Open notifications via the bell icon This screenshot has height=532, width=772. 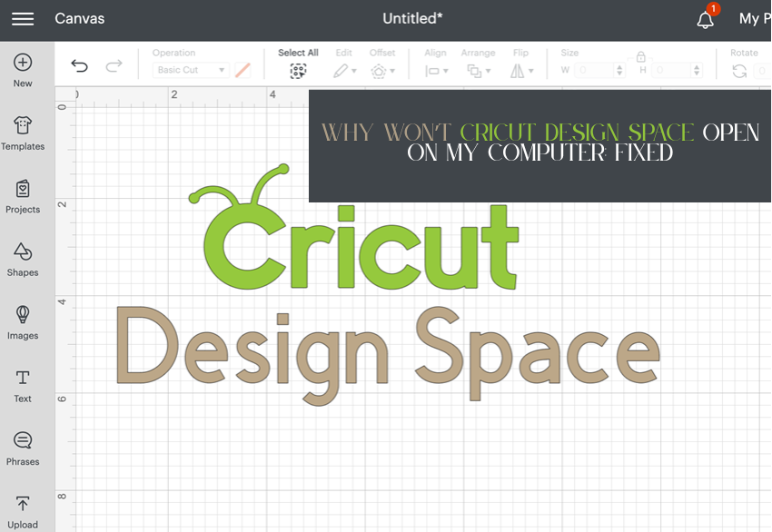coord(706,18)
